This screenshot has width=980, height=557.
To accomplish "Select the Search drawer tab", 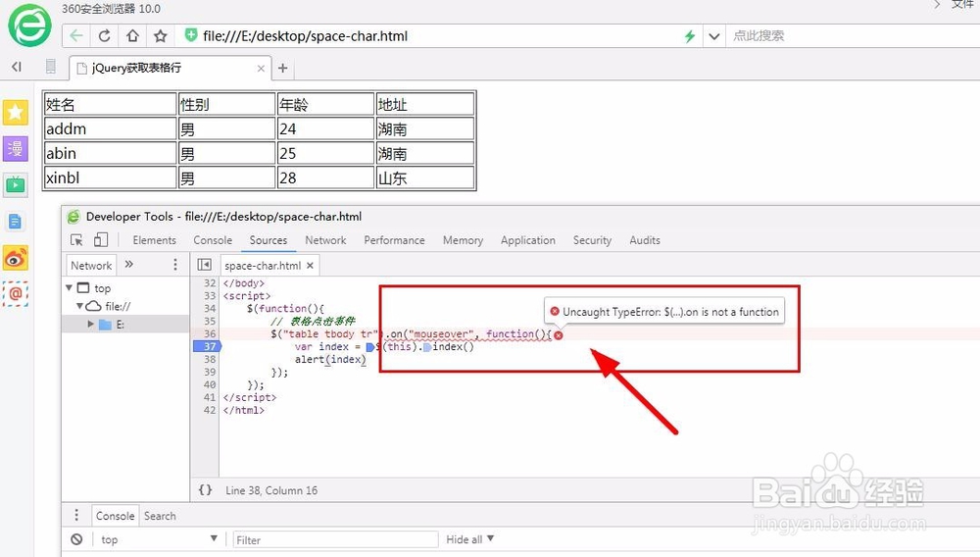I will tap(160, 516).
